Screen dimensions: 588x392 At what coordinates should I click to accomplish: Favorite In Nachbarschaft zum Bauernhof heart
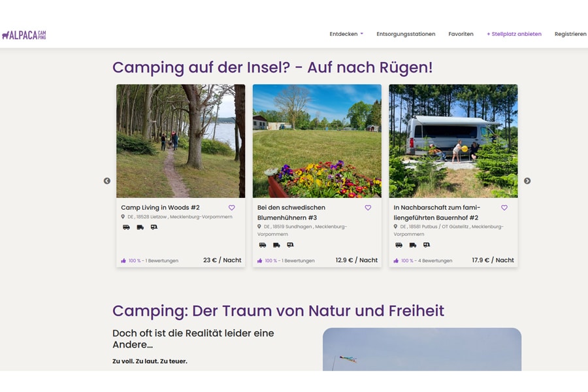click(x=504, y=208)
